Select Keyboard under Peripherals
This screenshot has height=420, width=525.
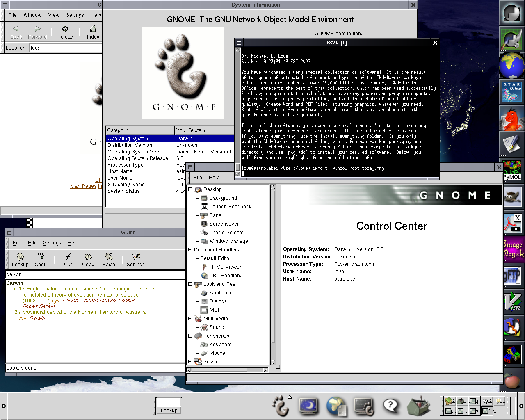pos(220,345)
